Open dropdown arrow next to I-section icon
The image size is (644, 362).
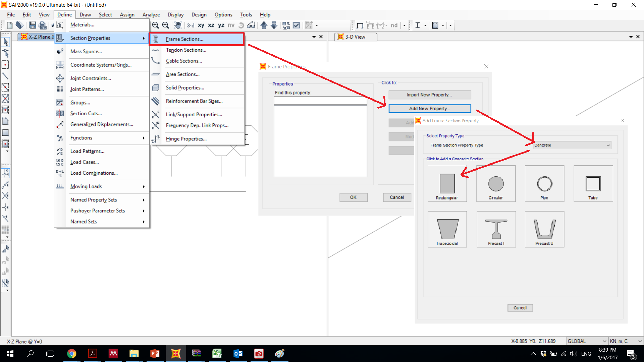425,25
